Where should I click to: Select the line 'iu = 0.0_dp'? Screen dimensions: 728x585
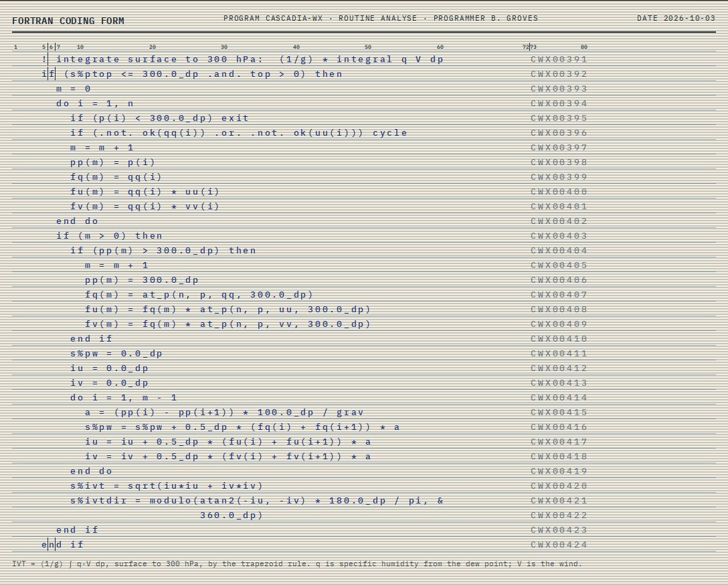point(110,368)
